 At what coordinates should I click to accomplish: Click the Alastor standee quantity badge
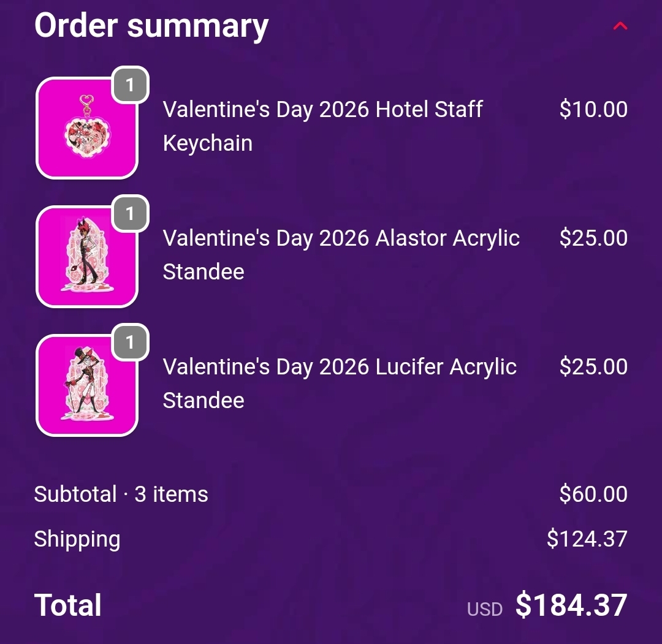130,213
